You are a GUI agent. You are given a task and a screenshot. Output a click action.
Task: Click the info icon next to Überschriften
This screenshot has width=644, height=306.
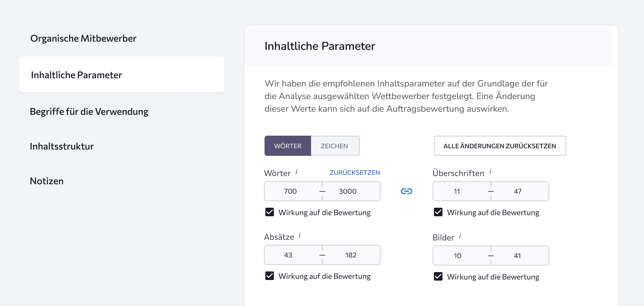click(x=490, y=171)
